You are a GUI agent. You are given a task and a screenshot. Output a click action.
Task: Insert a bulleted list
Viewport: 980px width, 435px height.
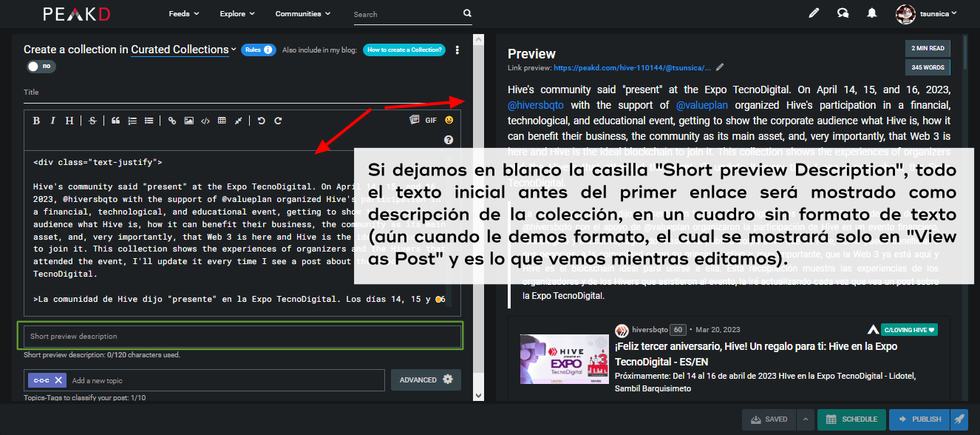(x=149, y=121)
